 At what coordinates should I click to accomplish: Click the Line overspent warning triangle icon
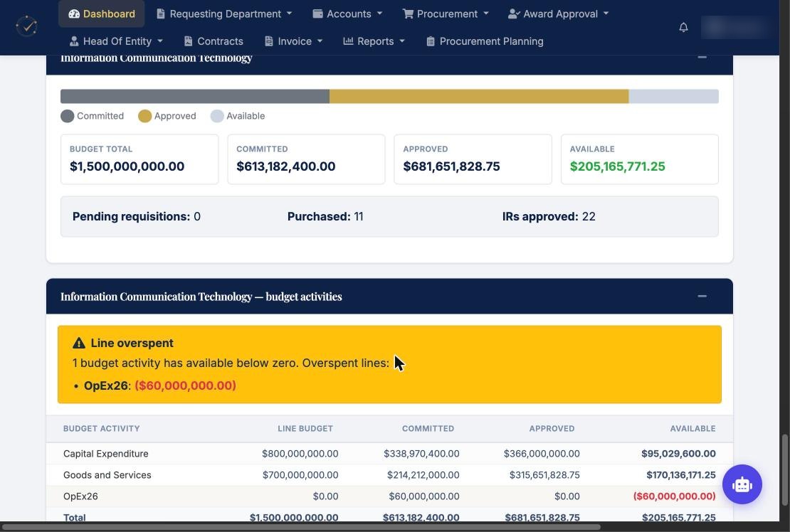(78, 344)
